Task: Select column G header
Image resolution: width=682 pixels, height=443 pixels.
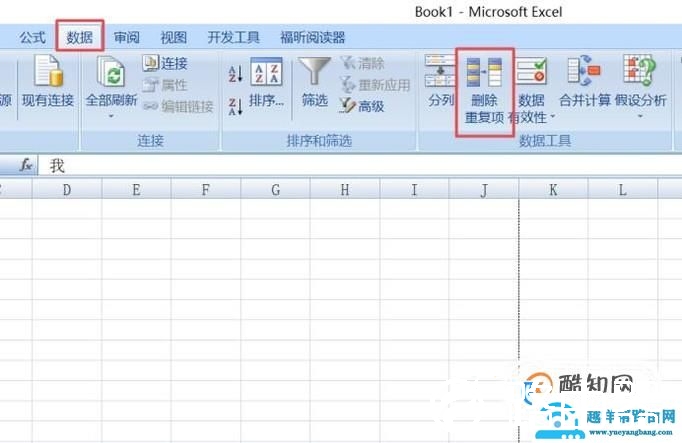Action: [275, 190]
